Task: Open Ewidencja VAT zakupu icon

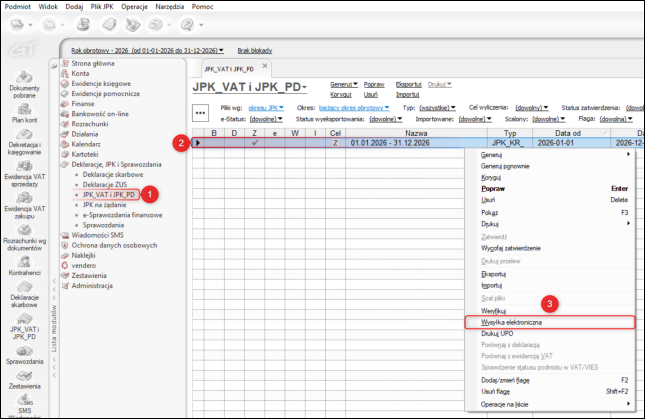Action: [24, 198]
